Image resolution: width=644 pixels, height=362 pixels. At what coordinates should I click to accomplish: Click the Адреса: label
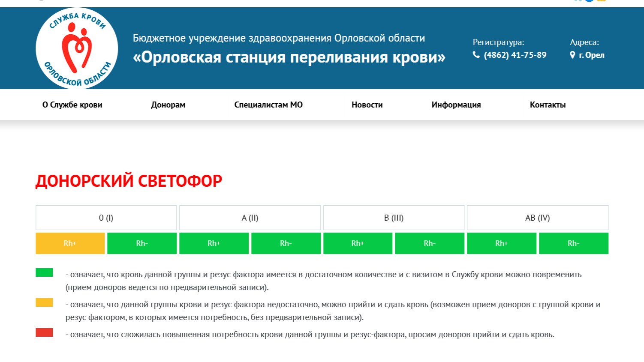click(584, 42)
